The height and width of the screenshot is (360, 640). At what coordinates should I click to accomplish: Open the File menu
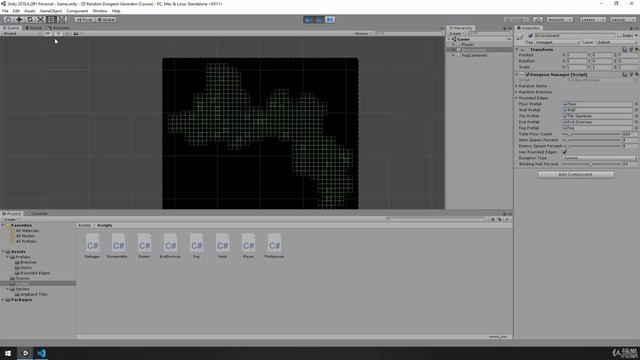[5, 11]
